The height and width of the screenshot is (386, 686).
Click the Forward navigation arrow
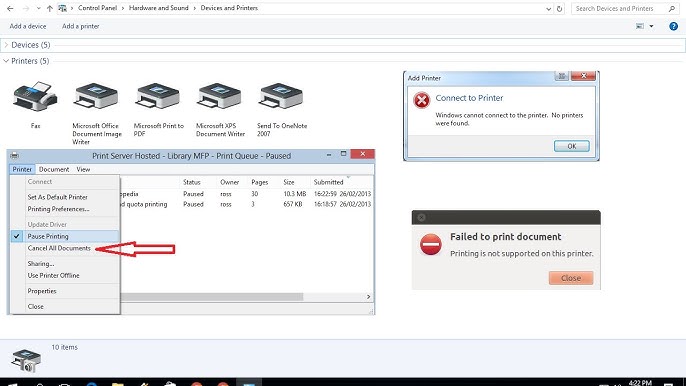pos(26,8)
